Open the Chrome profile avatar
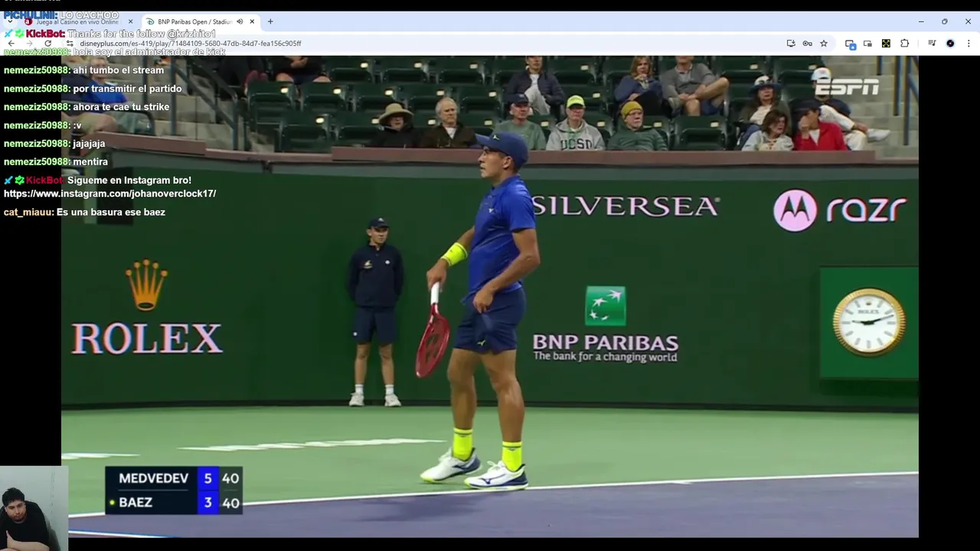980x551 pixels. click(x=950, y=44)
